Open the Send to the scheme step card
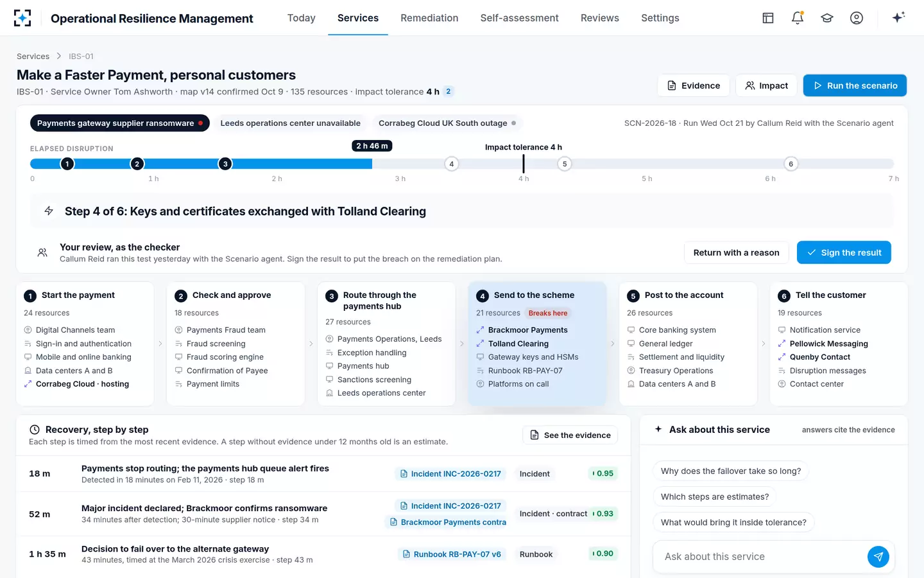The height and width of the screenshot is (578, 924). pyautogui.click(x=538, y=344)
